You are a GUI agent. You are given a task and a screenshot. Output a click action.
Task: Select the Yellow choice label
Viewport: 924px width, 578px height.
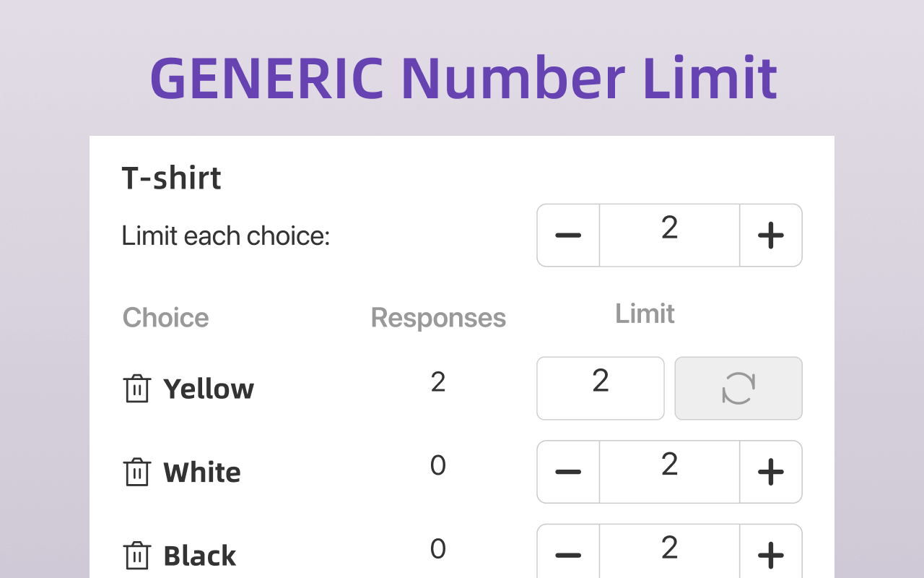tap(209, 389)
